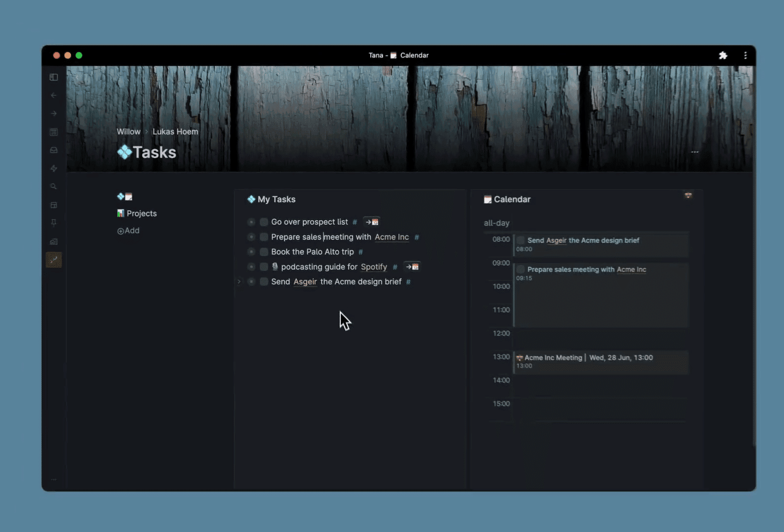Click the empty 14:00 calendar time slot
This screenshot has width=784, height=532.
tap(601, 386)
